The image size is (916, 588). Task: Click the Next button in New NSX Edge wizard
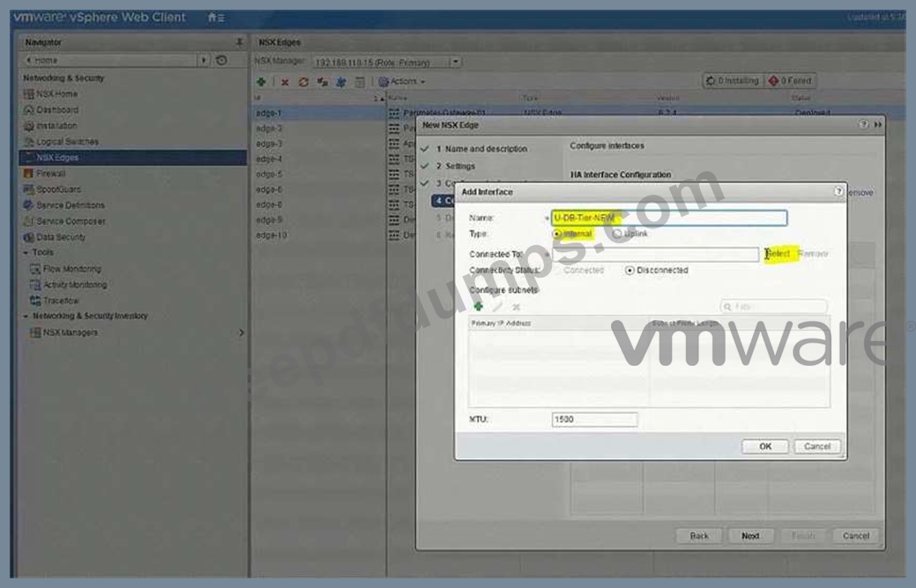click(750, 535)
